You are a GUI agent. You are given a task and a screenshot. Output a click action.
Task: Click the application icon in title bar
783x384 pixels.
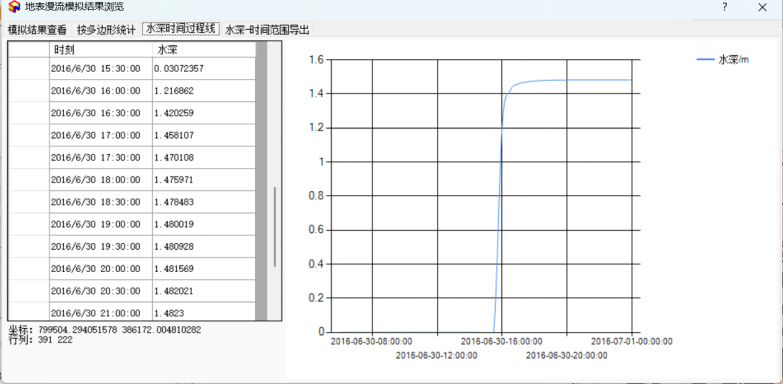15,7
